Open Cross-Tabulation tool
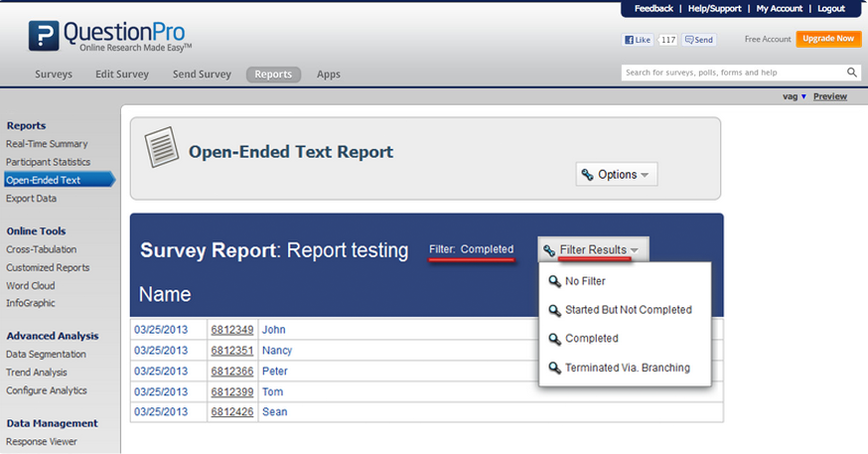This screenshot has height=454, width=868. [41, 249]
